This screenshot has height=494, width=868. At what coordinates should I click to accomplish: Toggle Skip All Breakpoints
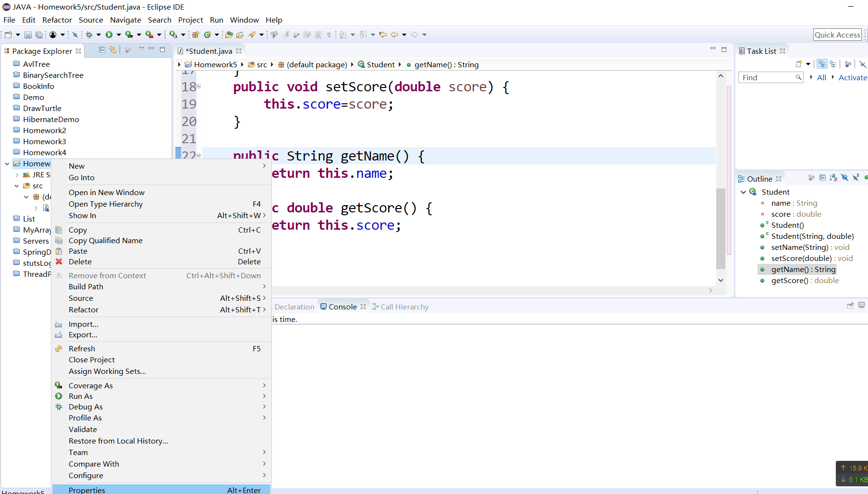click(x=74, y=35)
